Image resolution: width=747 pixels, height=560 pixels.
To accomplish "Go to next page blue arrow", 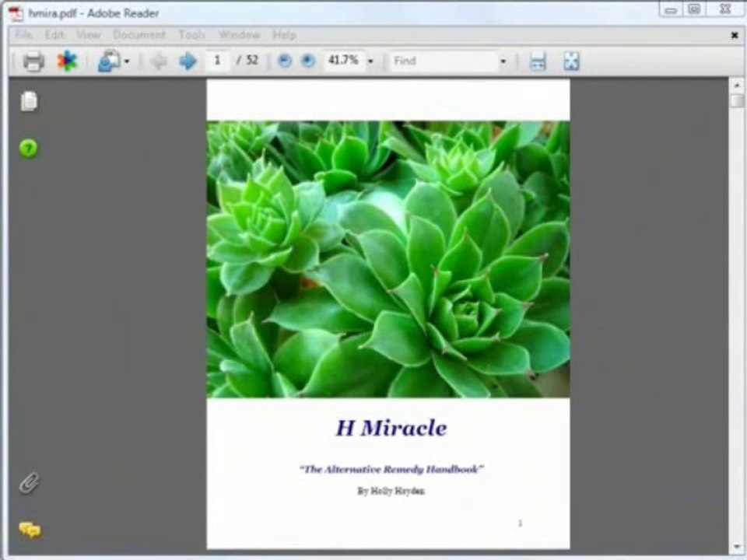I will 188,61.
